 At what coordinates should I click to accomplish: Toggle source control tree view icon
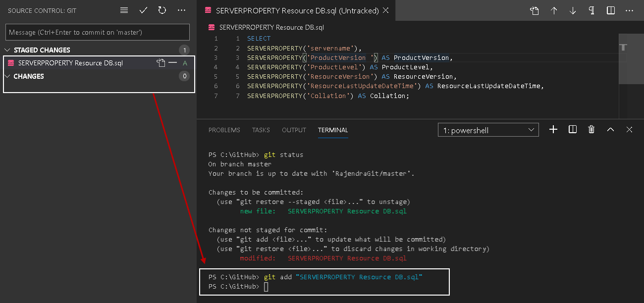(x=124, y=10)
